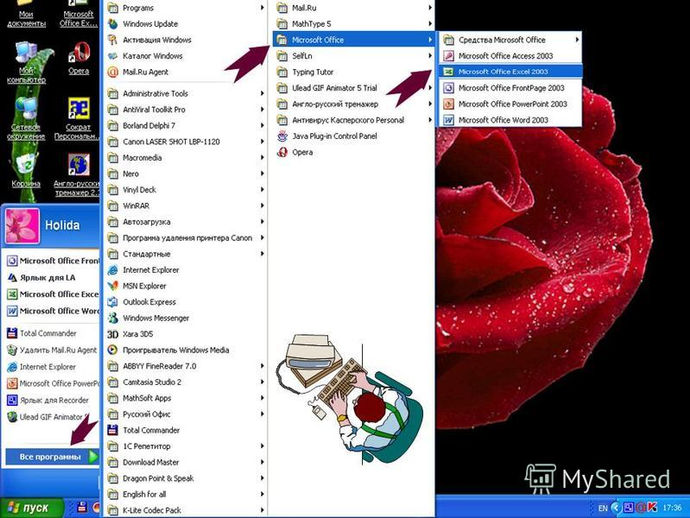Click the EN language indicator in tray
The width and height of the screenshot is (690, 518).
pos(602,508)
